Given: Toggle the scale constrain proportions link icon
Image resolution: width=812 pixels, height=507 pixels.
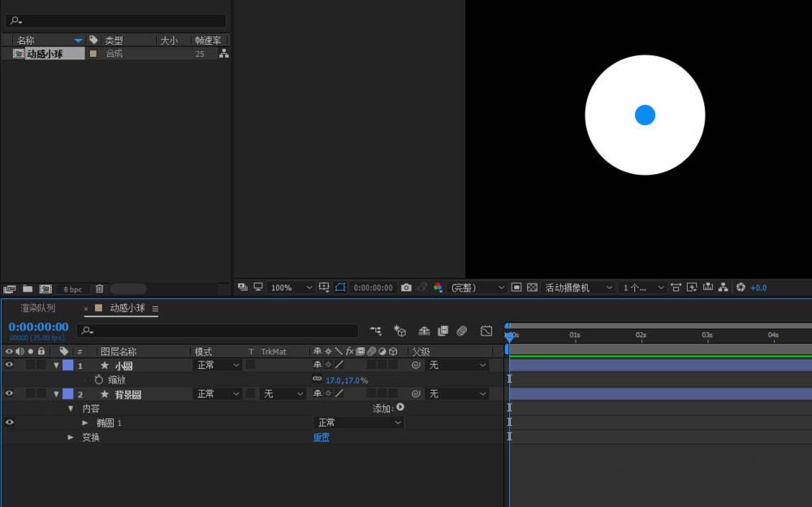Looking at the screenshot, I should click(x=317, y=379).
